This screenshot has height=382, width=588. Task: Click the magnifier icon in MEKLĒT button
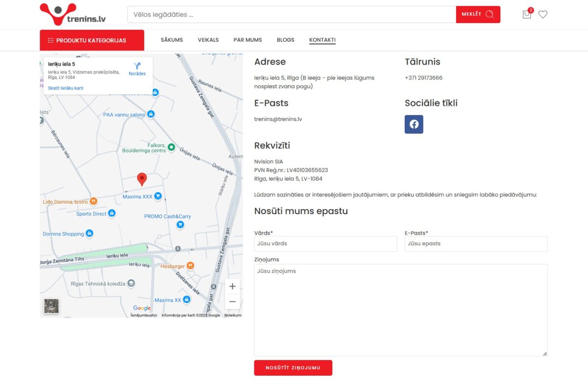tap(490, 14)
